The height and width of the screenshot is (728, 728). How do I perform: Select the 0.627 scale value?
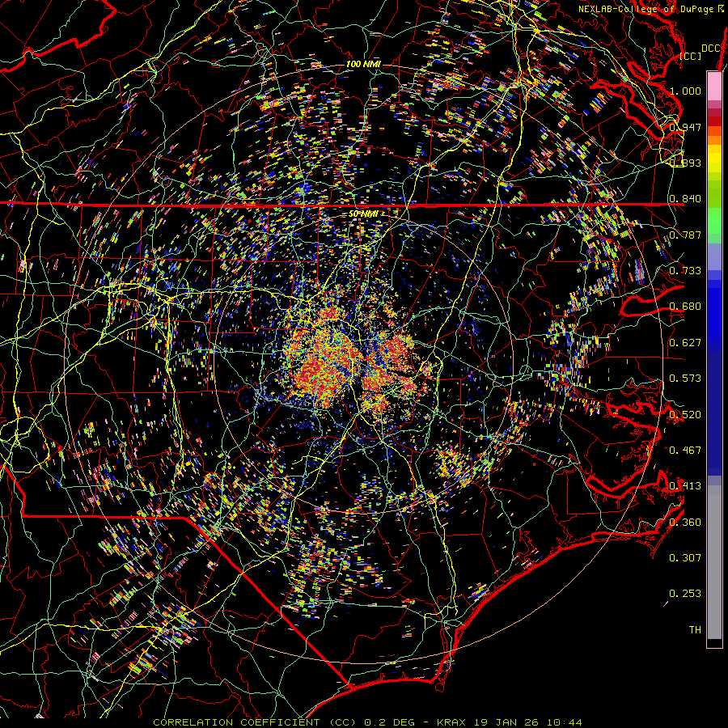[685, 342]
